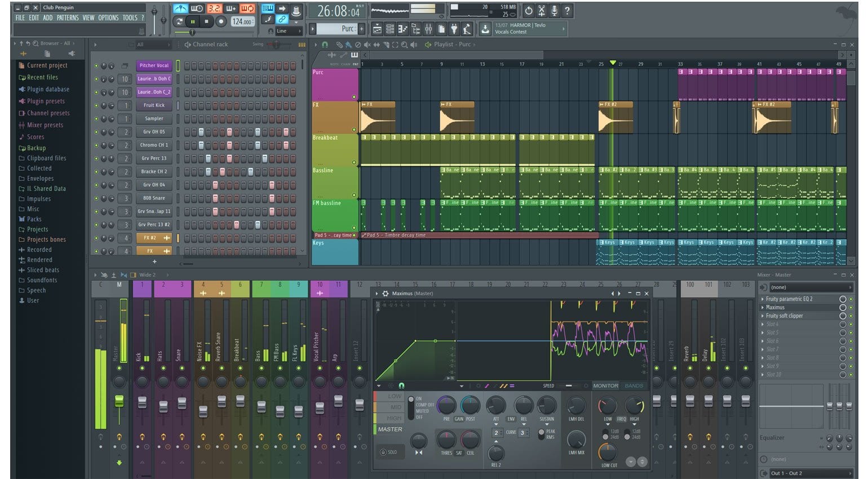Select the zoom tool in the playlist toolbar
Screen dimensions: 868x479
click(405, 45)
